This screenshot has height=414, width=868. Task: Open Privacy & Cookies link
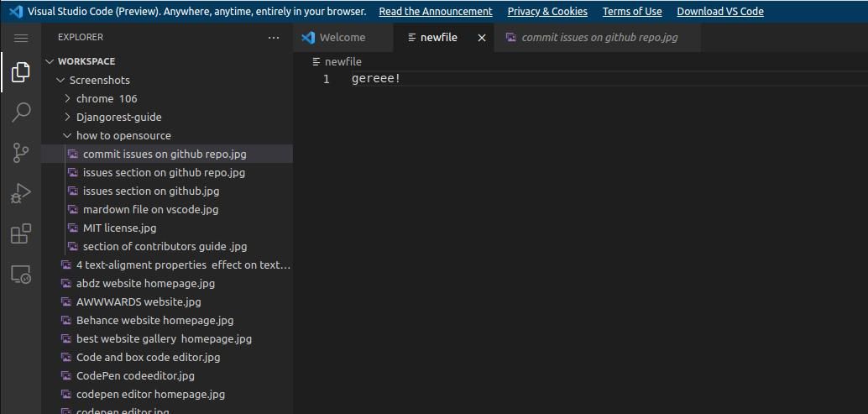(547, 11)
